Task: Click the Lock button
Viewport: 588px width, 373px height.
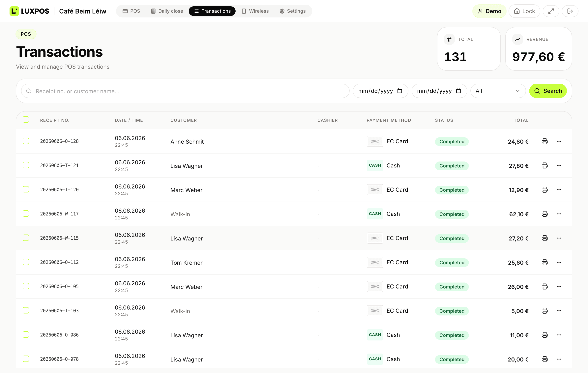Action: click(x=524, y=11)
